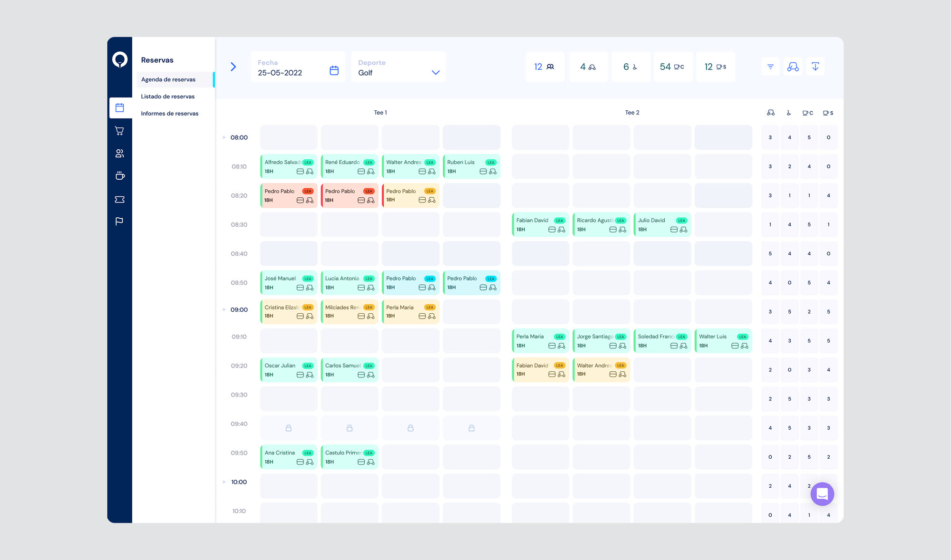951x560 pixels.
Task: Expand the 08:00 time row
Action: [x=224, y=137]
